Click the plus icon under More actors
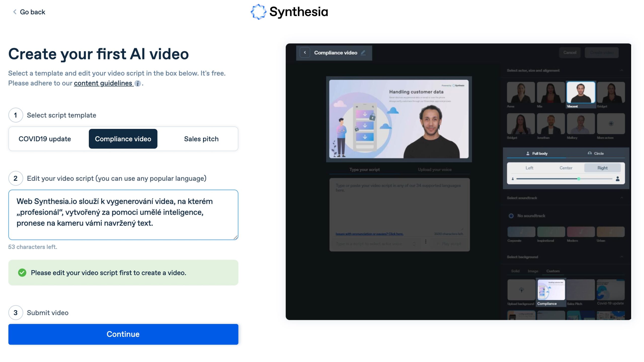The image size is (644, 362). point(611,123)
